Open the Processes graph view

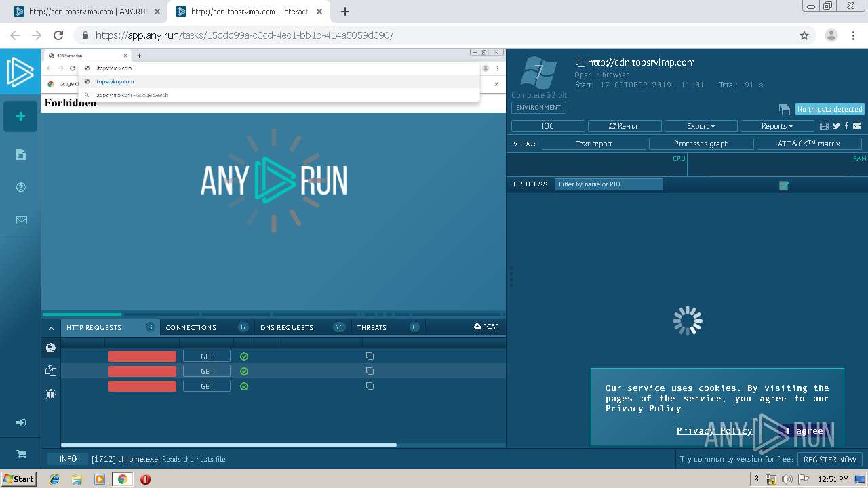pyautogui.click(x=701, y=144)
